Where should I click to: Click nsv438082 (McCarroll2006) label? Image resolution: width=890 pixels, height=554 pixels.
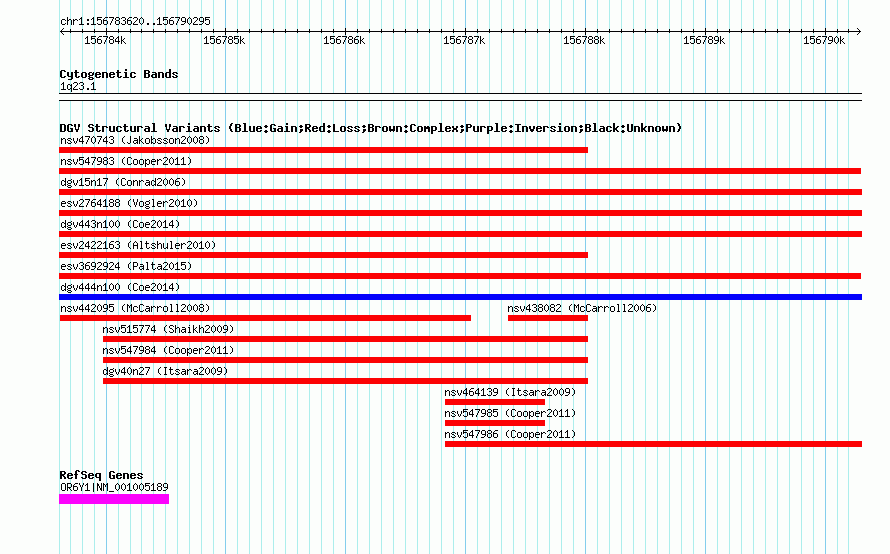[x=582, y=308]
